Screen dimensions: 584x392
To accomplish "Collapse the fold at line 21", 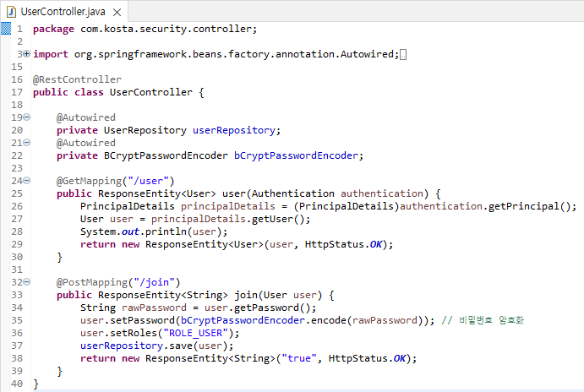I will [27, 143].
